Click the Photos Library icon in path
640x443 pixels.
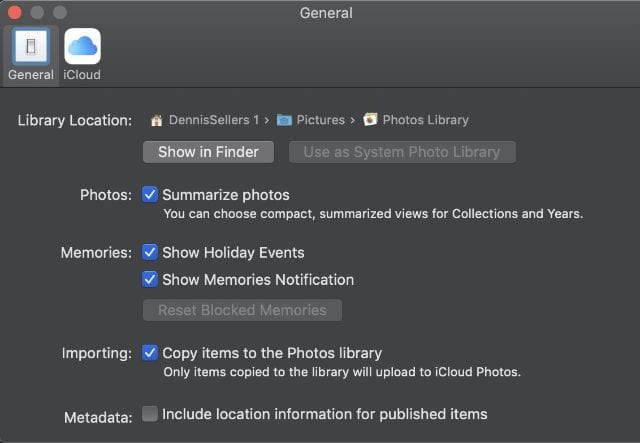coord(371,120)
